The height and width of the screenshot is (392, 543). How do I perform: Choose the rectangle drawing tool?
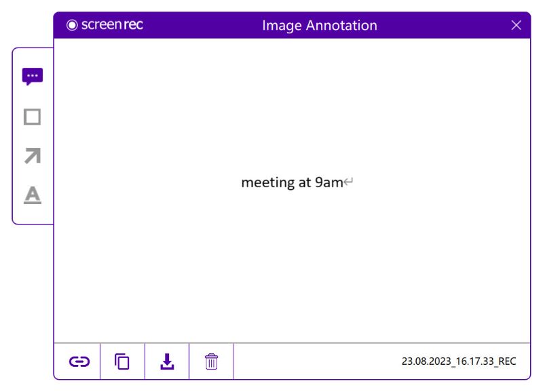[x=32, y=117]
